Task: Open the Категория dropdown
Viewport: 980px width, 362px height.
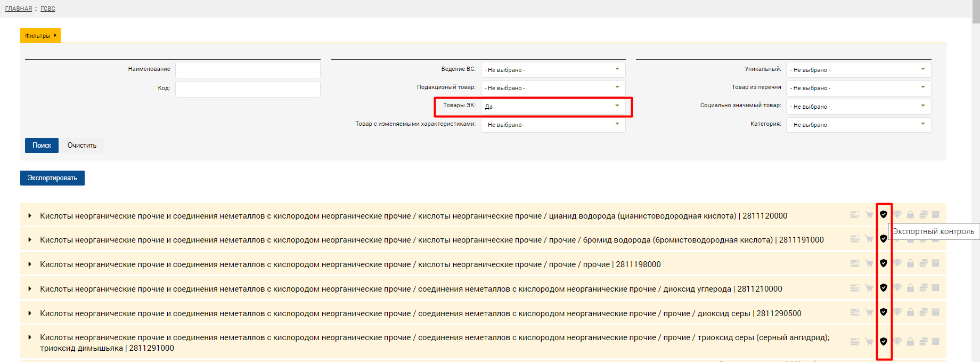Action: pyautogui.click(x=858, y=125)
